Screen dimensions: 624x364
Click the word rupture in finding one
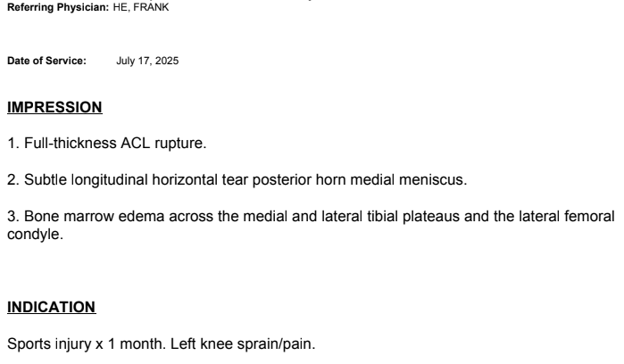pyautogui.click(x=180, y=144)
